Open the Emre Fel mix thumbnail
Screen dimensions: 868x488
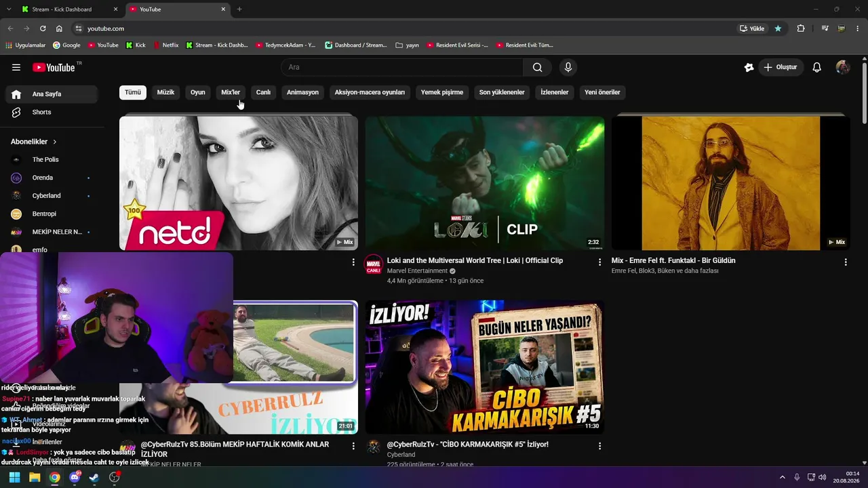pyautogui.click(x=730, y=183)
